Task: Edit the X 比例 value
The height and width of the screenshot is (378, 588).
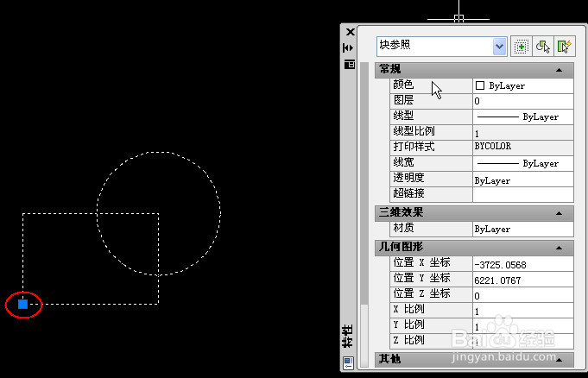Action: [522, 311]
